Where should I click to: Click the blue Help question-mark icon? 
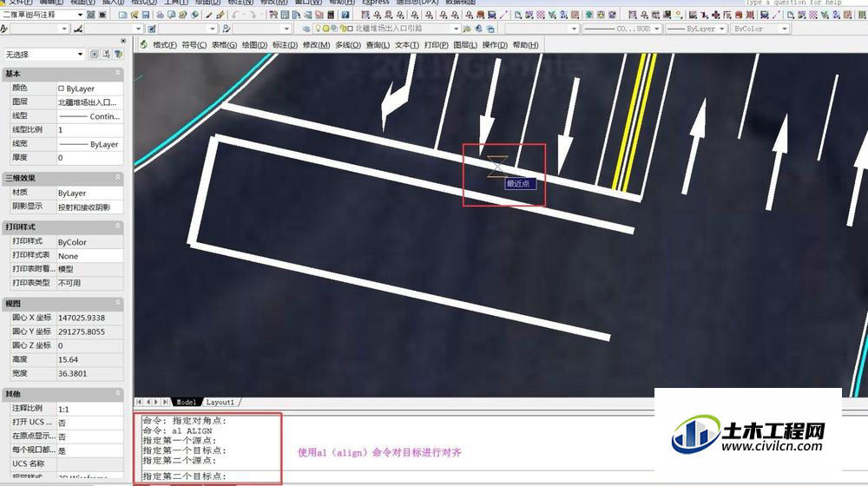click(345, 15)
